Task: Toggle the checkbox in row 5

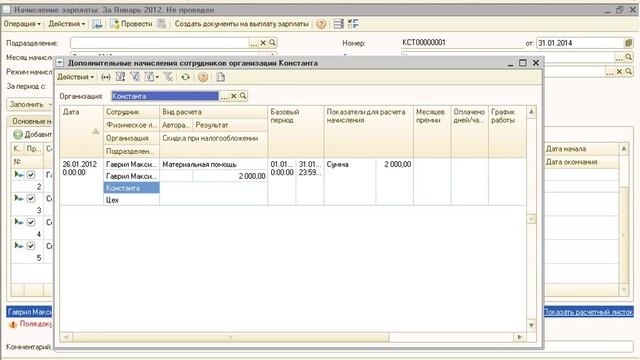Action: pos(31,246)
